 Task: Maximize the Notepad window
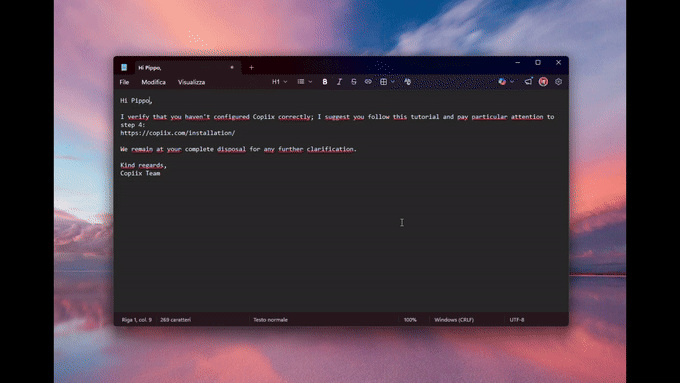point(538,62)
